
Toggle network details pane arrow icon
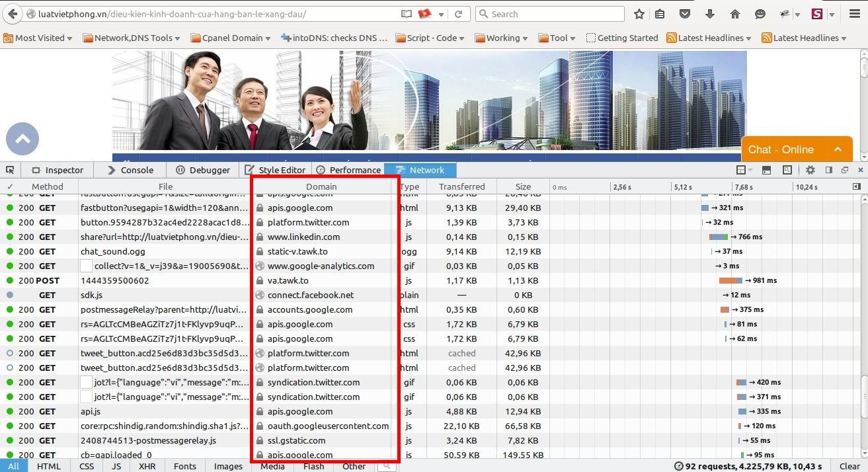[x=857, y=186]
